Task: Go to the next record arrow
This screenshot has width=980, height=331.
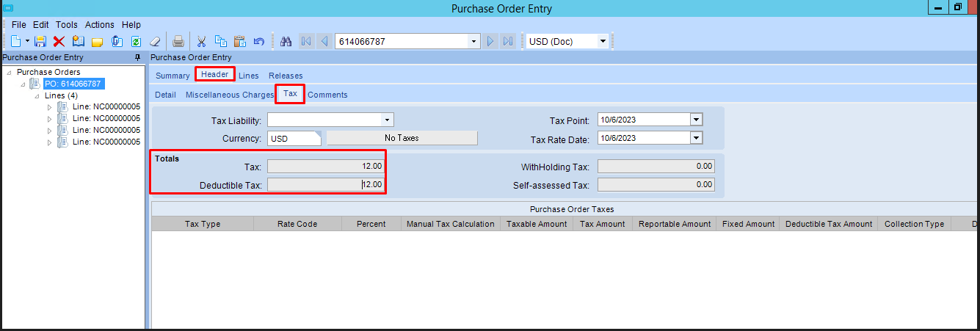Action: (x=491, y=41)
